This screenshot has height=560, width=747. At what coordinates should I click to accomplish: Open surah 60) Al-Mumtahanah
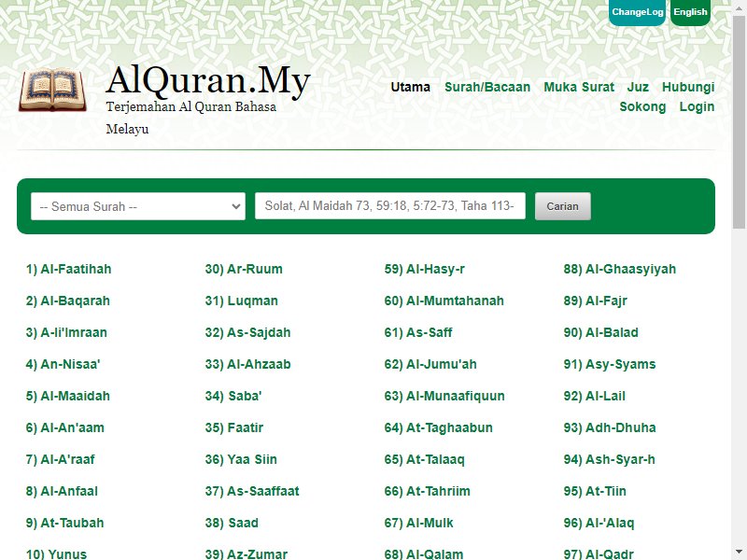tap(444, 301)
